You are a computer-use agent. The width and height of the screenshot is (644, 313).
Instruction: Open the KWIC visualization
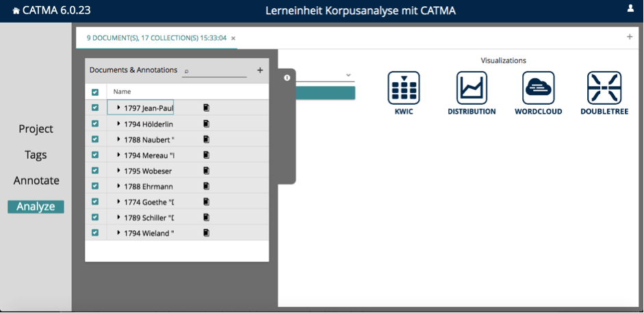[403, 88]
